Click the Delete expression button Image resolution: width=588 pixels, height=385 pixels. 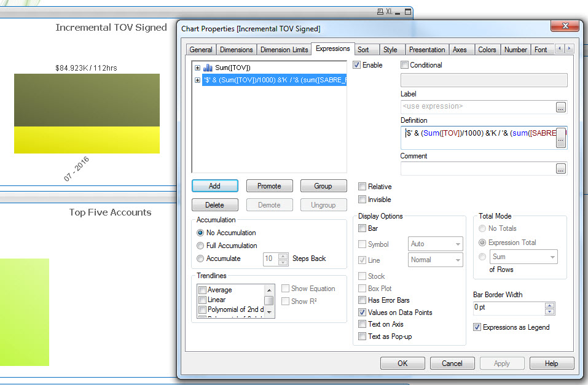click(215, 204)
